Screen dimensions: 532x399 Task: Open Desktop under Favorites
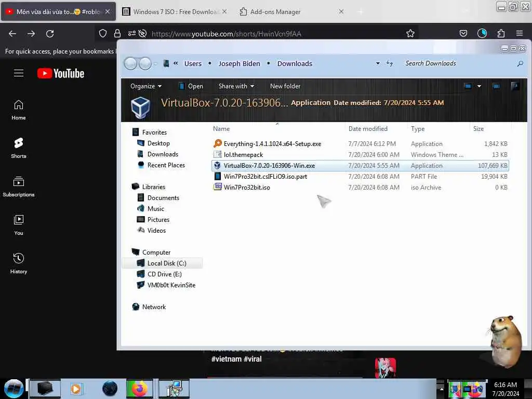(153, 143)
